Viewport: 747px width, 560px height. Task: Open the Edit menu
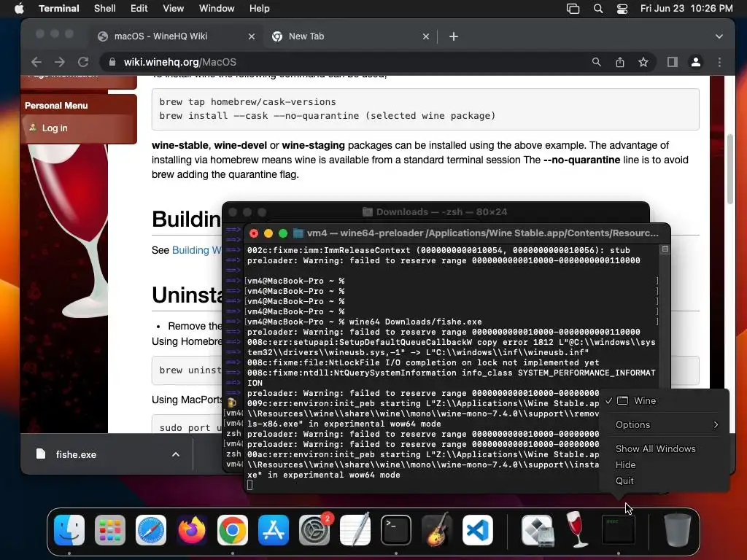pyautogui.click(x=139, y=9)
